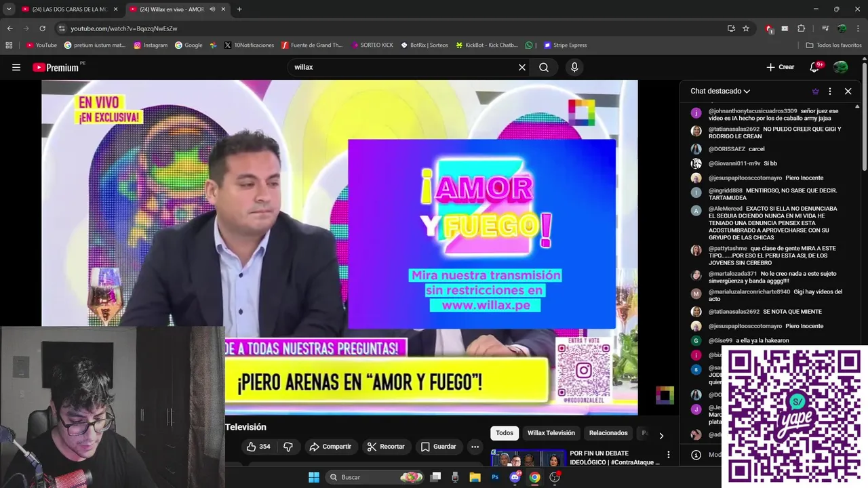Open the 10Notificaciones bookmark
The width and height of the screenshot is (868, 488).
point(249,45)
